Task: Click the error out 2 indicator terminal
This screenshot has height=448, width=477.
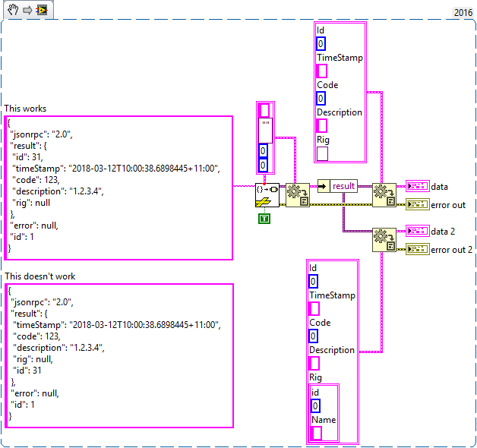Action: (x=417, y=249)
